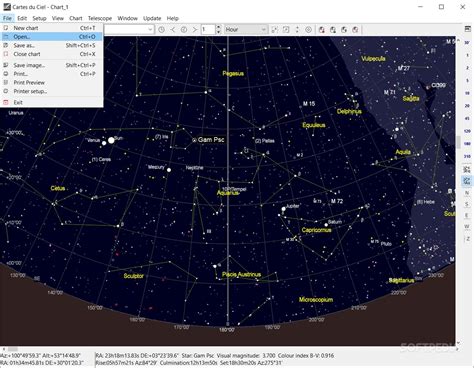Face the North horizon with N button
The height and width of the screenshot is (368, 474).
[x=467, y=193]
